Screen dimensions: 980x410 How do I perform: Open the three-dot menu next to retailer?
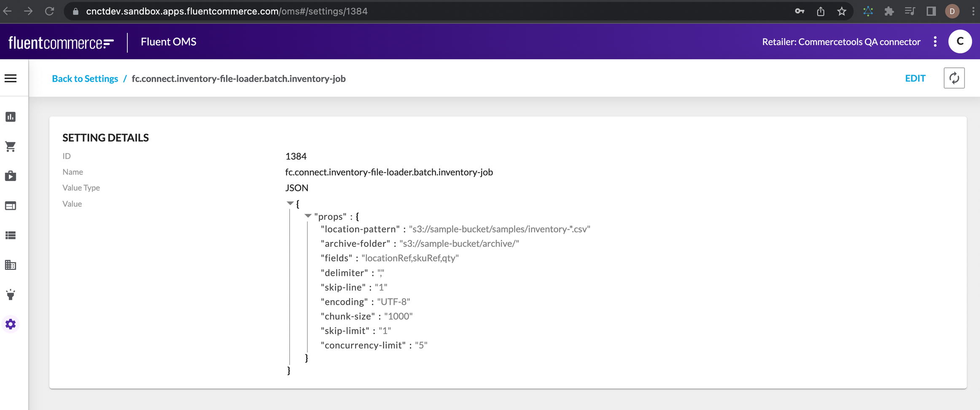click(x=935, y=41)
